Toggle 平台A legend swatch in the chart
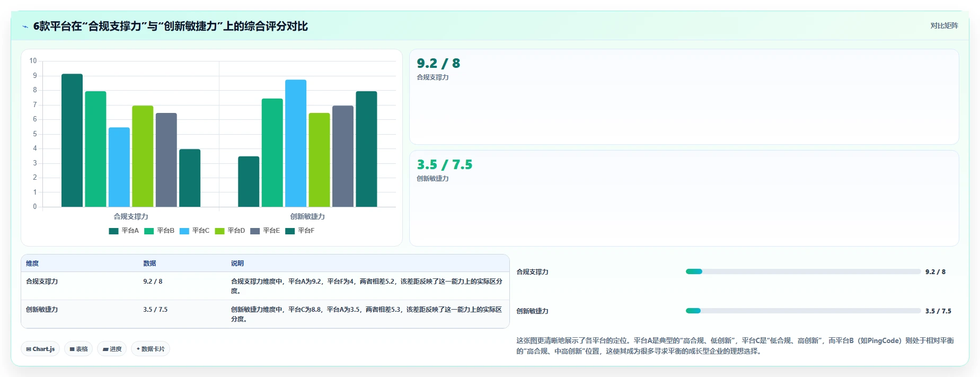The image size is (980, 377). 113,231
